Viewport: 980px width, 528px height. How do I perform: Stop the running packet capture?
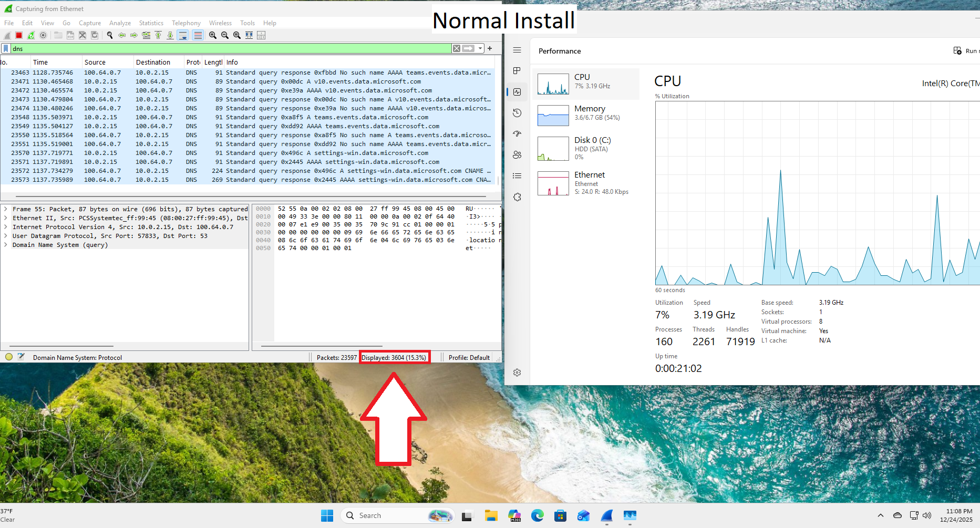(x=19, y=35)
